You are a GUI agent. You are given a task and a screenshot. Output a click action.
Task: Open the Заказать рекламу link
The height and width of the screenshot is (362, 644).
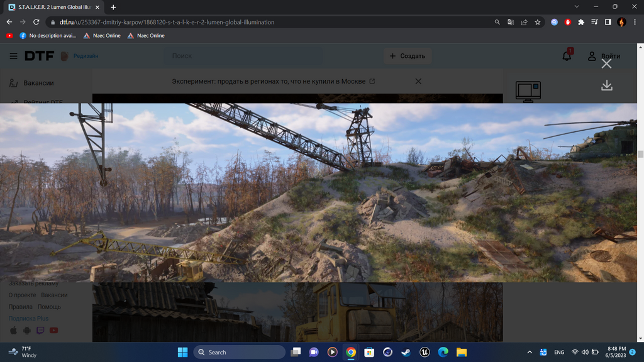pyautogui.click(x=33, y=283)
